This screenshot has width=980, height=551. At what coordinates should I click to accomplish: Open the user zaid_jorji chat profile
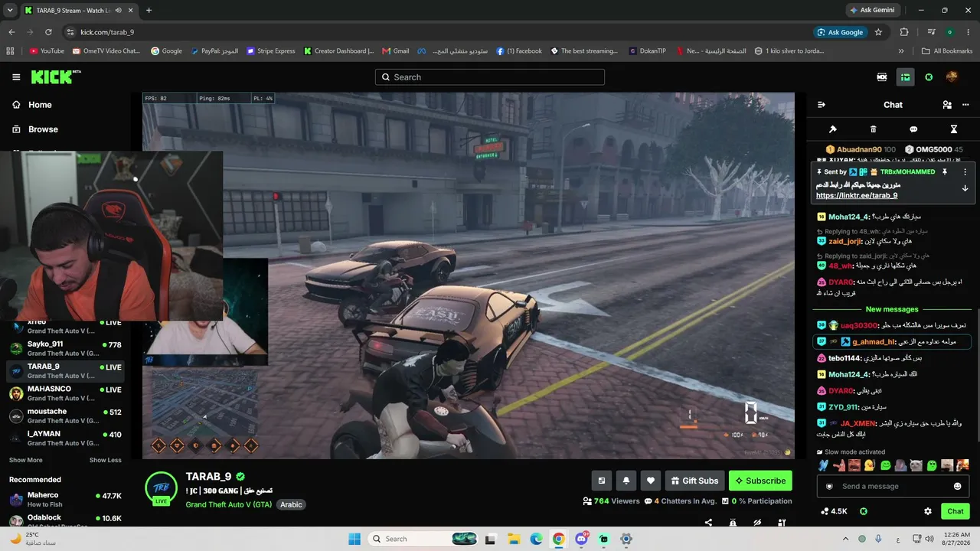(x=845, y=240)
